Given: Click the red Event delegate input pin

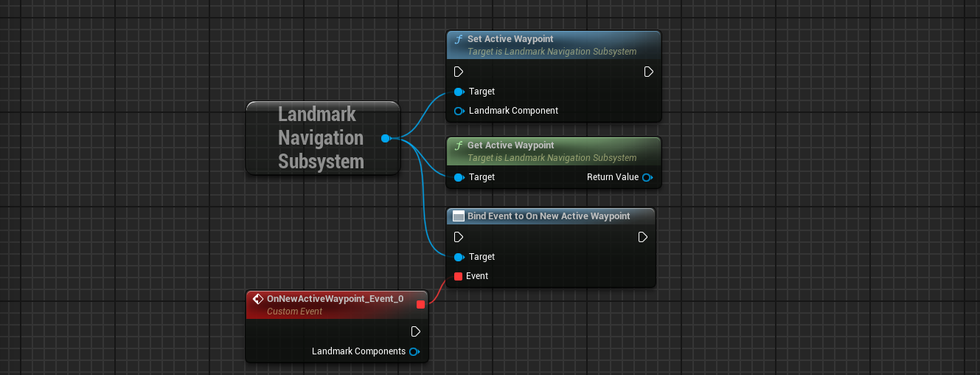Looking at the screenshot, I should pyautogui.click(x=459, y=276).
